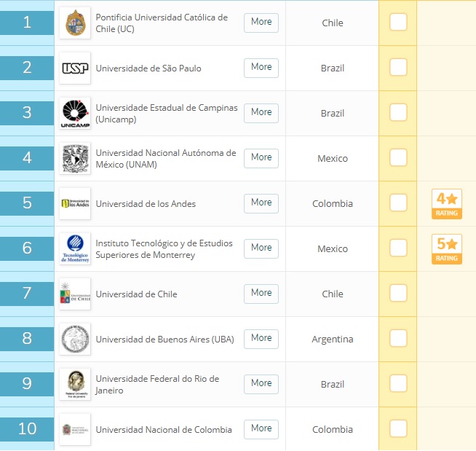The height and width of the screenshot is (451, 476).
Task: Click the Universidad de Buenos Aires seal
Action: (74, 339)
